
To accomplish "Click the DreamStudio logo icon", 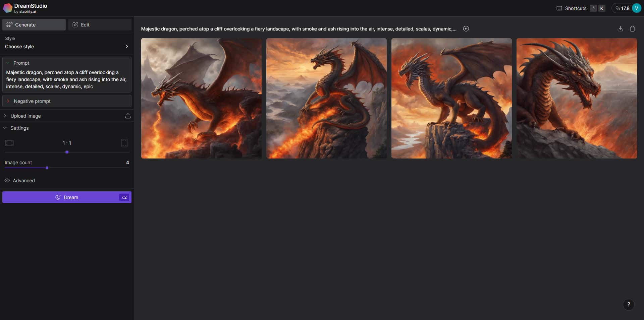I will 8,8.
